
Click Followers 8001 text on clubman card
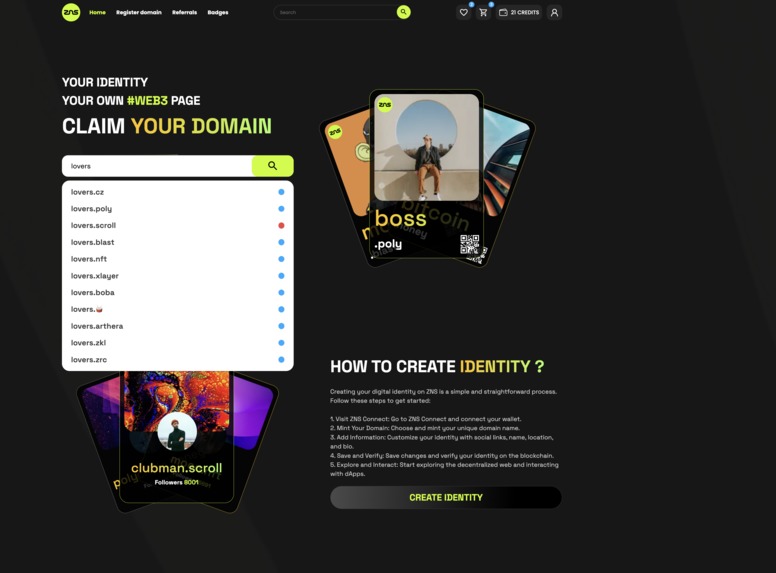[177, 482]
